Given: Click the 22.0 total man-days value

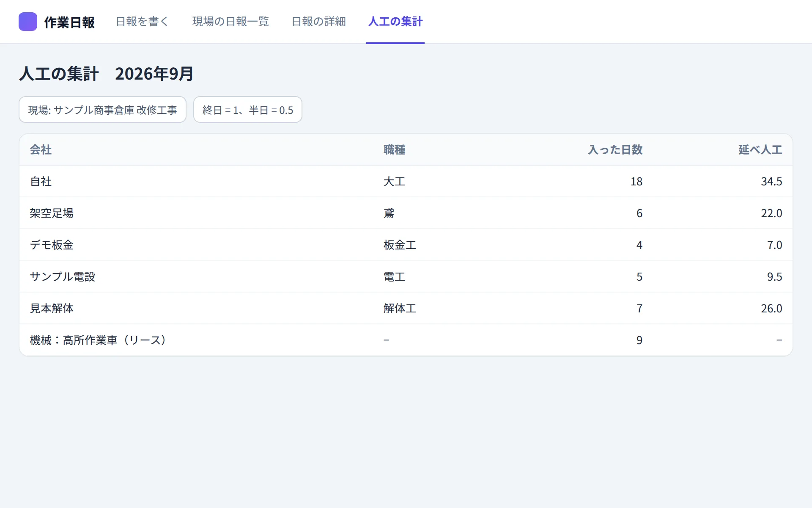Looking at the screenshot, I should tap(771, 213).
